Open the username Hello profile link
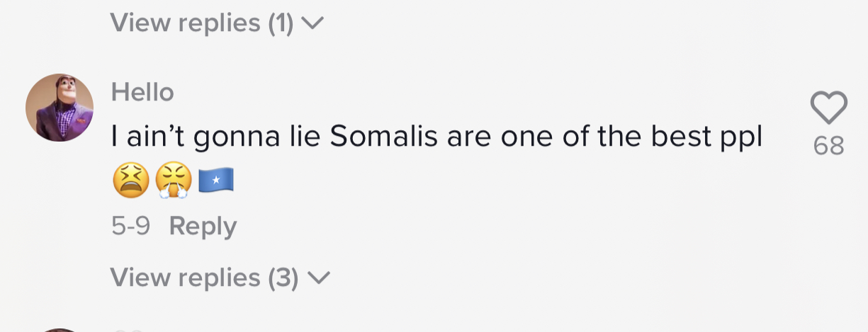 click(x=142, y=92)
